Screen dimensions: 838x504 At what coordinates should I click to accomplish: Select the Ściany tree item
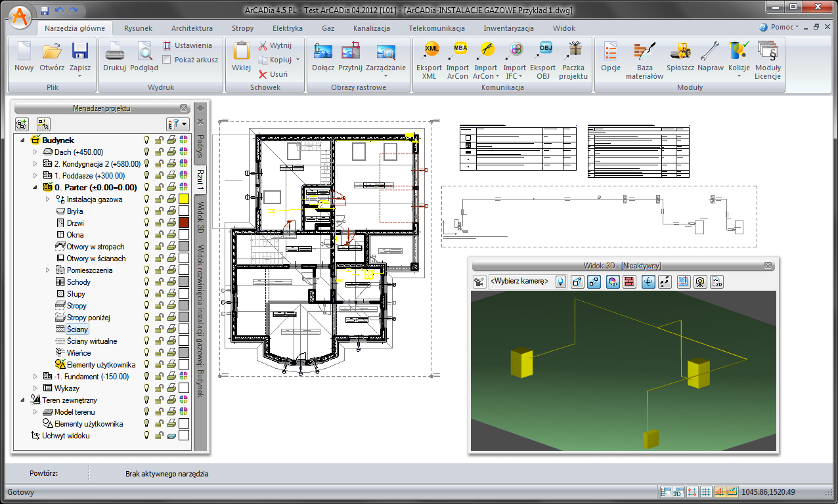coord(77,329)
